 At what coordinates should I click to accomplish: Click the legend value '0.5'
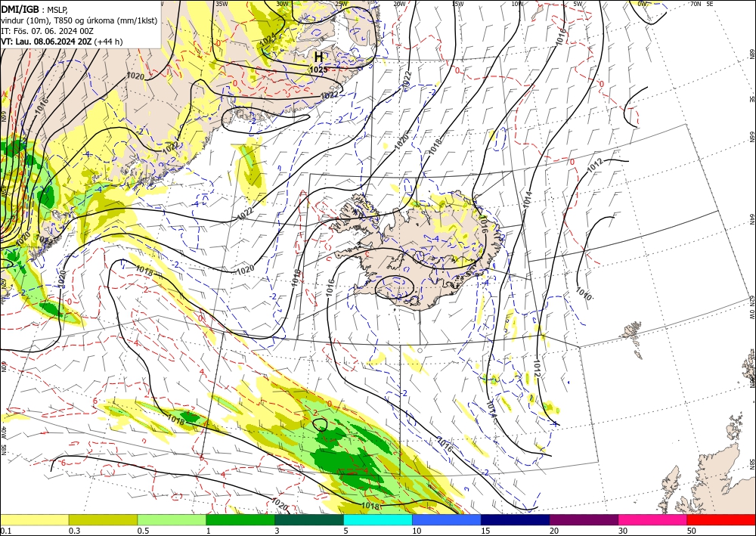(143, 531)
